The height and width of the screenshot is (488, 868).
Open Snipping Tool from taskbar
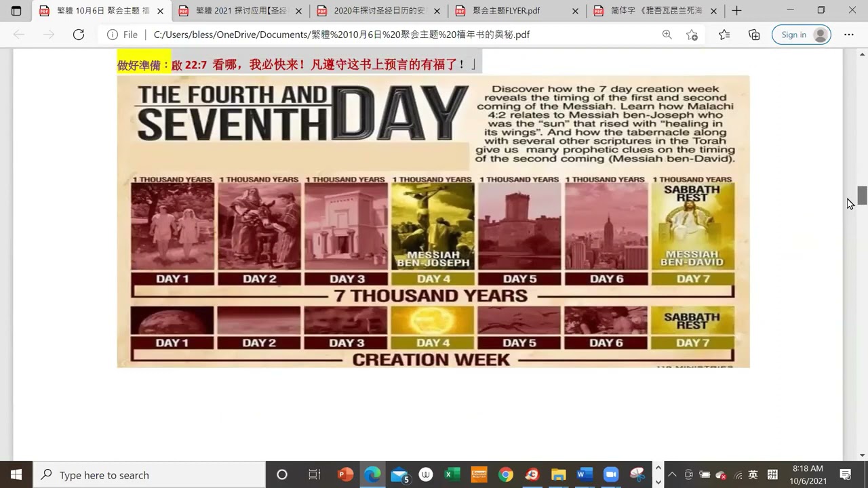[638, 474]
